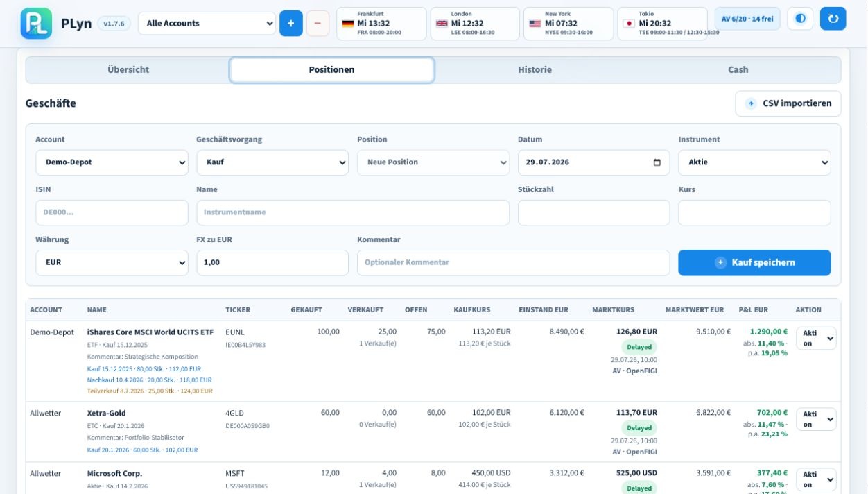Switch to the Historie tab
This screenshot has height=494, width=868.
point(535,70)
